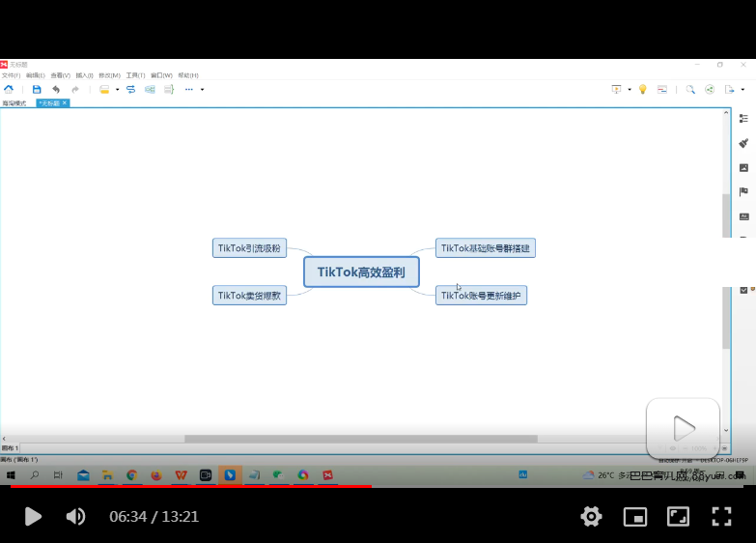Open the Image panel in right sidebar
The image size is (756, 543).
pos(743,167)
